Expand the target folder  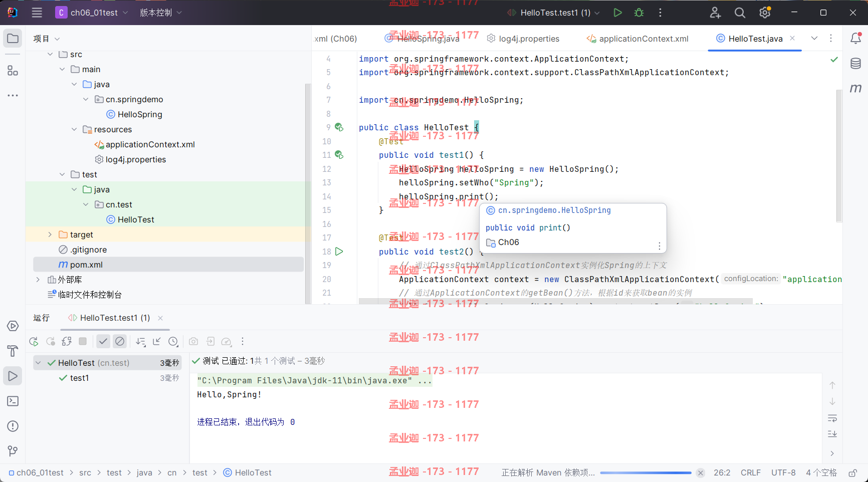pyautogui.click(x=50, y=234)
